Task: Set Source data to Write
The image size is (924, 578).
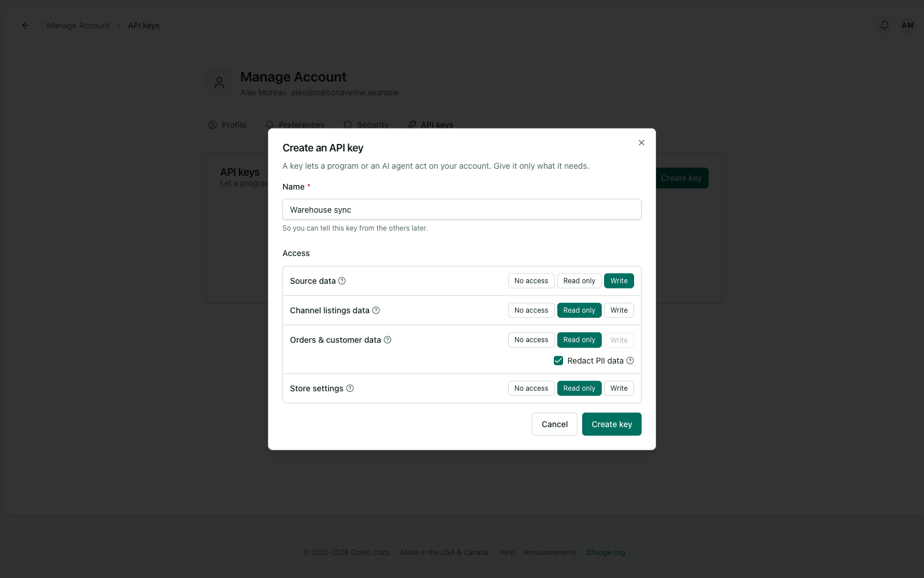Action: [619, 281]
